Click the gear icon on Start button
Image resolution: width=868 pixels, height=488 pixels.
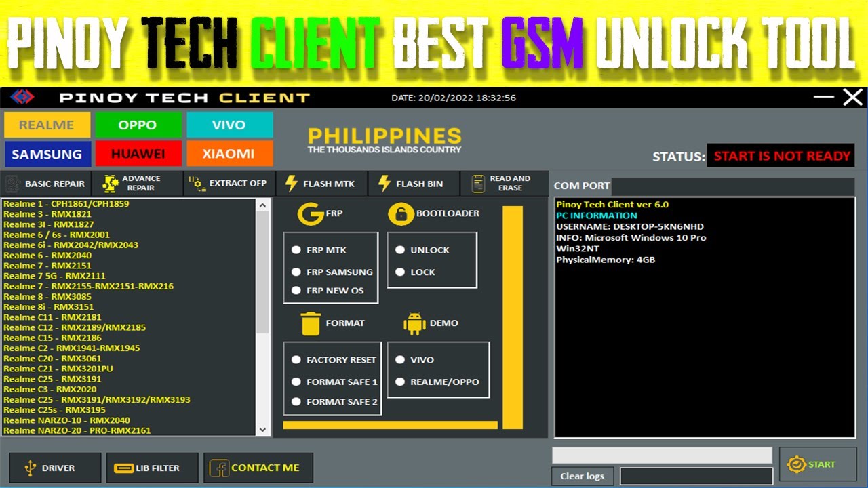coord(796,464)
